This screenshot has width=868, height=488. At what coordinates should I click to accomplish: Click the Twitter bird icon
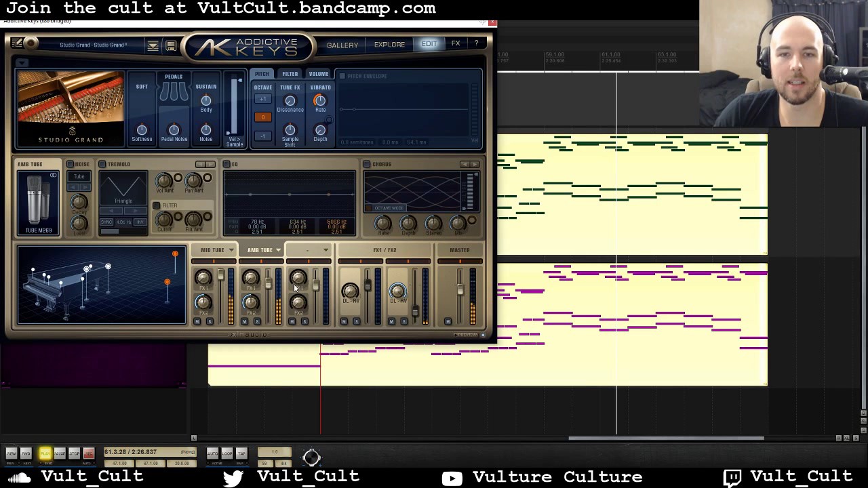point(233,478)
